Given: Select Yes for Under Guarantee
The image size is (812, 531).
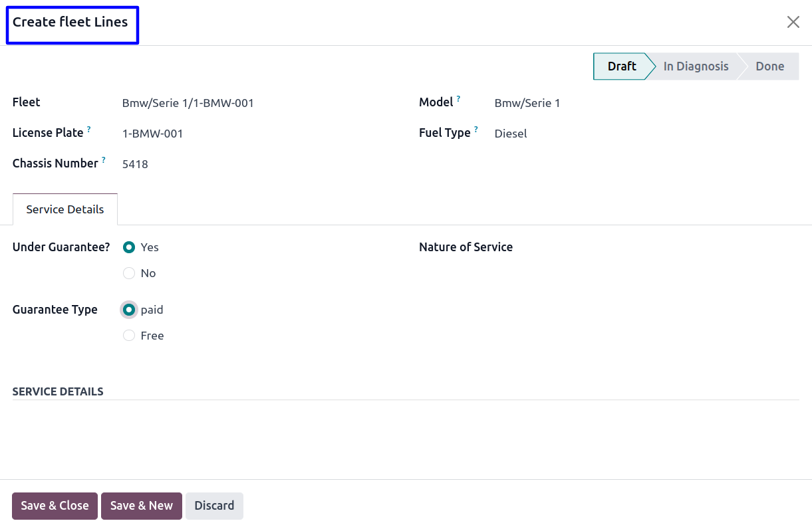Looking at the screenshot, I should coord(129,247).
